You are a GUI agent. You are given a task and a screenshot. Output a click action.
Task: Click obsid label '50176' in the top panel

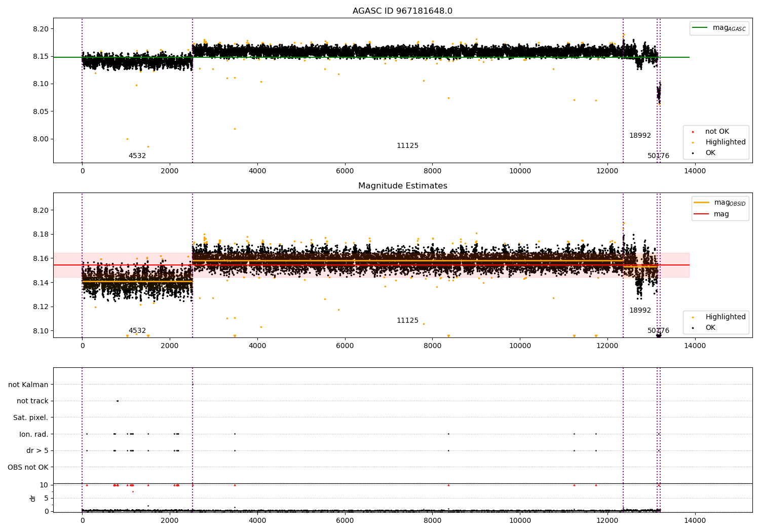click(x=658, y=156)
